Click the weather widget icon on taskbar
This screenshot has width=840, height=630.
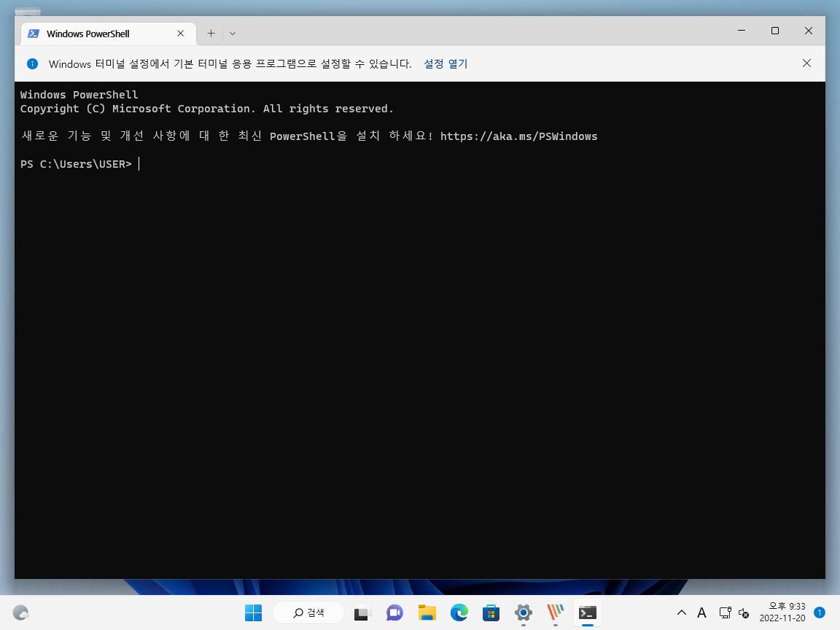click(20, 612)
